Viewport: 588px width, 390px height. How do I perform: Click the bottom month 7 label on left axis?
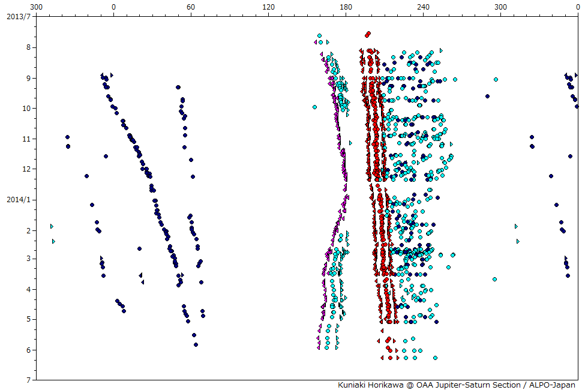click(28, 380)
